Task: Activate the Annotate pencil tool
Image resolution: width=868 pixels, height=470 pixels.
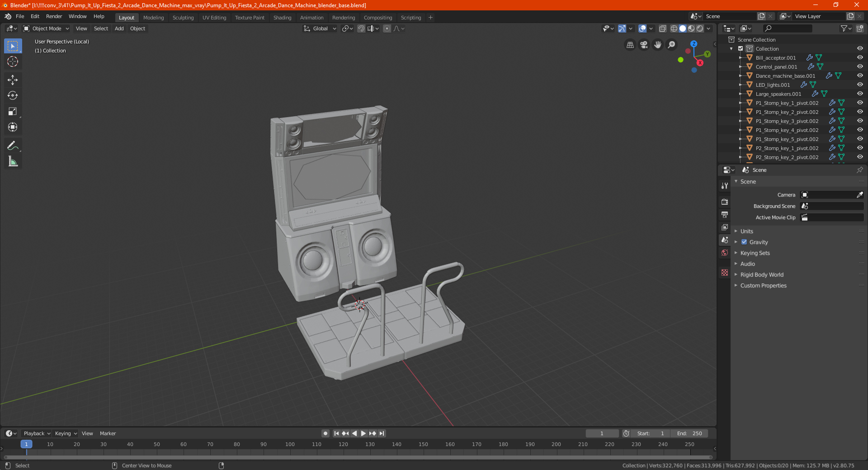Action: (13, 146)
